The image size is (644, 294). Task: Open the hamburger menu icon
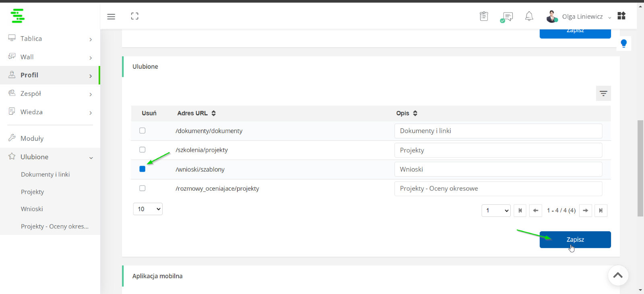pyautogui.click(x=111, y=16)
